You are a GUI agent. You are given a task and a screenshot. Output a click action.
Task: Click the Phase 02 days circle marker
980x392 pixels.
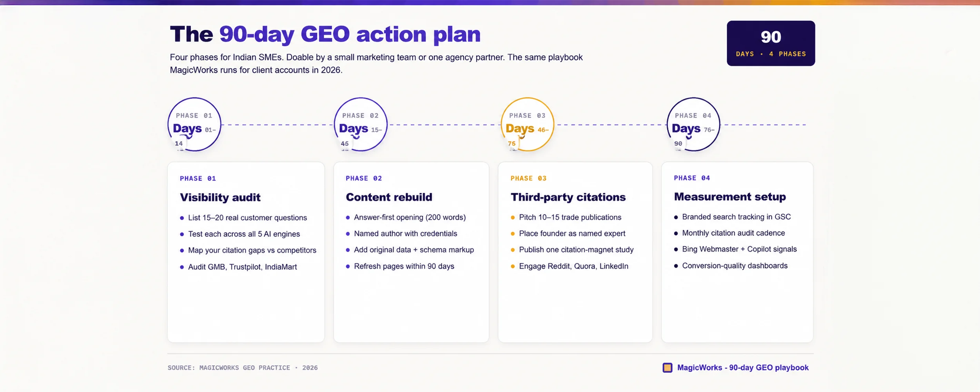(x=360, y=124)
